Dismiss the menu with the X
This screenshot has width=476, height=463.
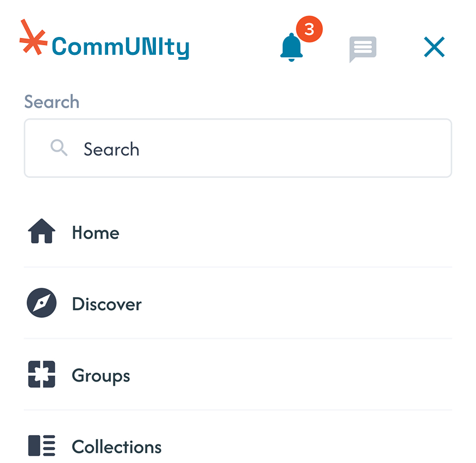434,47
